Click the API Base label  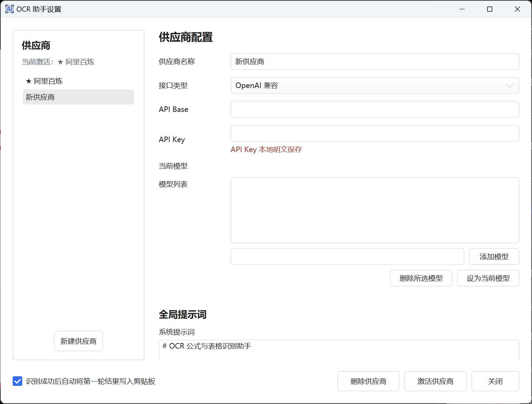pyautogui.click(x=173, y=110)
